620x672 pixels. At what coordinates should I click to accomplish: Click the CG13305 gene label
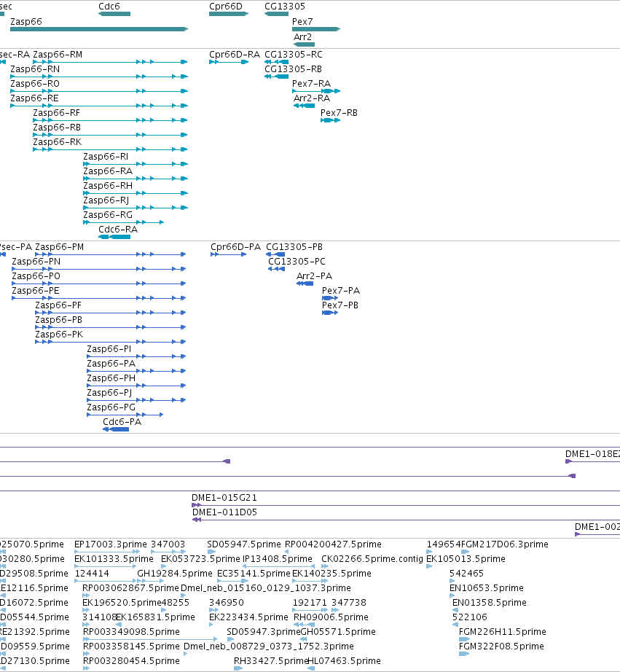pos(285,7)
